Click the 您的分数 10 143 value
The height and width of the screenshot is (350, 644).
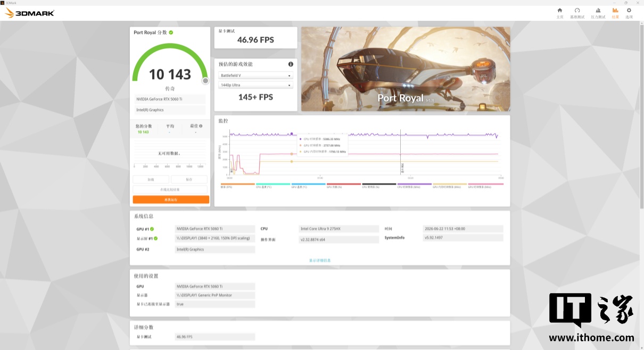[143, 132]
